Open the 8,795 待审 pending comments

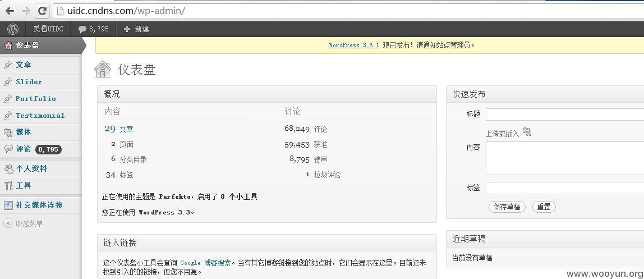(x=309, y=159)
